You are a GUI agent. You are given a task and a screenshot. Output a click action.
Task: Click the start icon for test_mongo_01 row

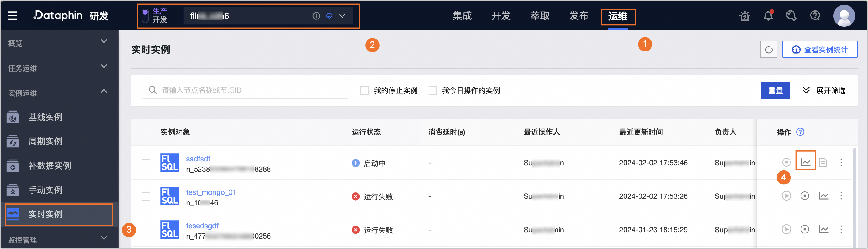coord(787,196)
